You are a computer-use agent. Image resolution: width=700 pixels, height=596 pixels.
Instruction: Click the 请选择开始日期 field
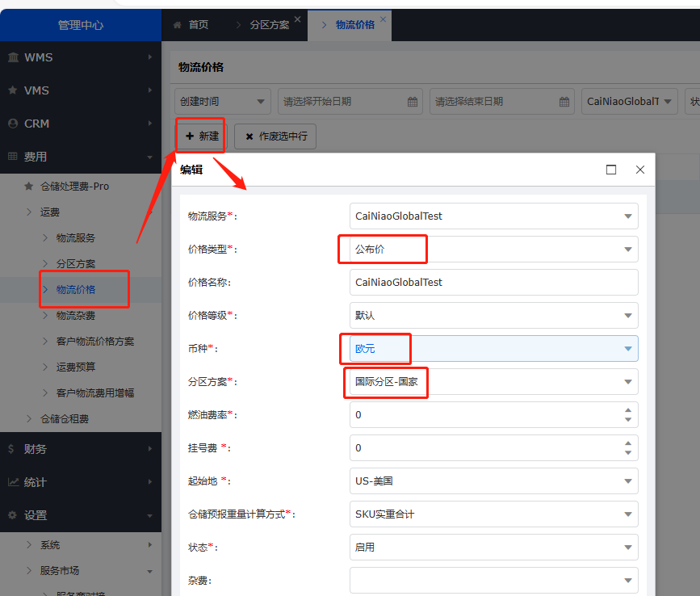click(x=350, y=101)
